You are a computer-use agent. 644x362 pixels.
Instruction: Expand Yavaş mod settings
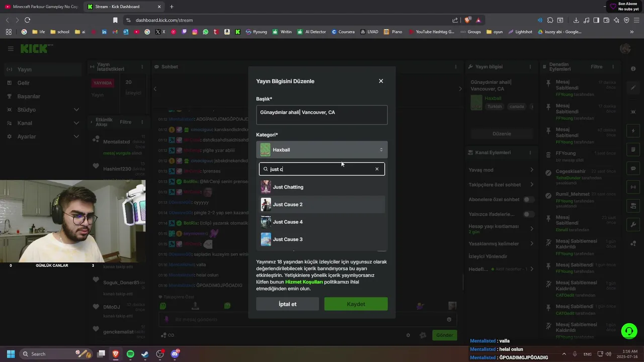(x=532, y=170)
